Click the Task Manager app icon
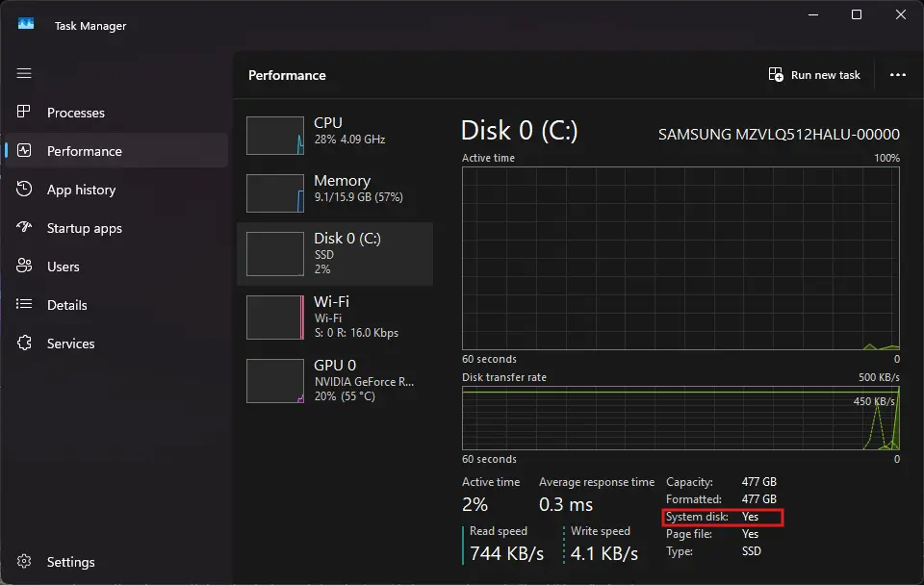 pos(26,24)
